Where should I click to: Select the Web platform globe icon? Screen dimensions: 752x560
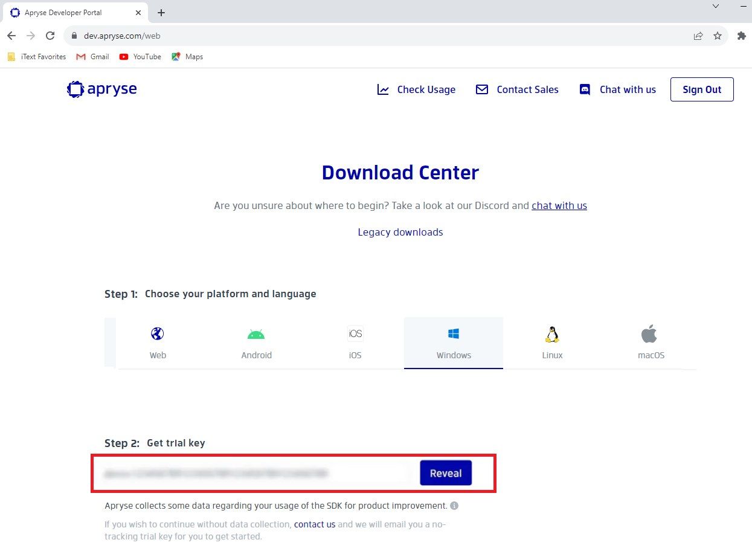157,333
